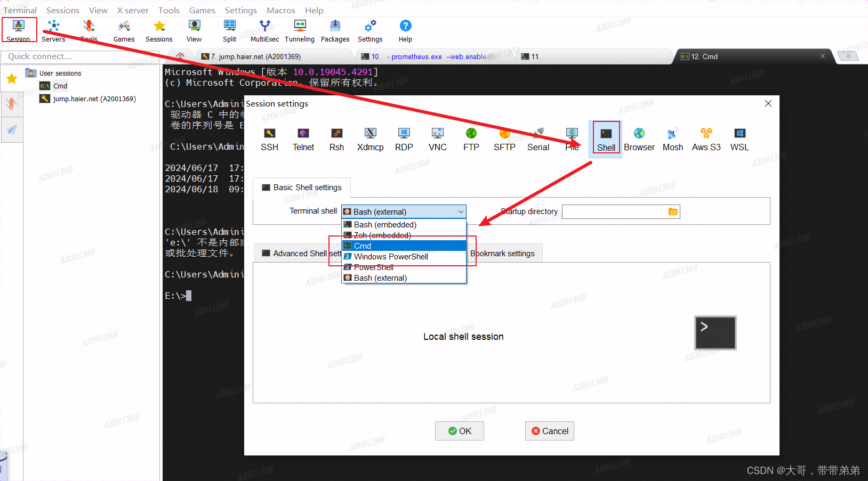Click the View toolbar icon
The width and height of the screenshot is (868, 481).
coord(194,31)
